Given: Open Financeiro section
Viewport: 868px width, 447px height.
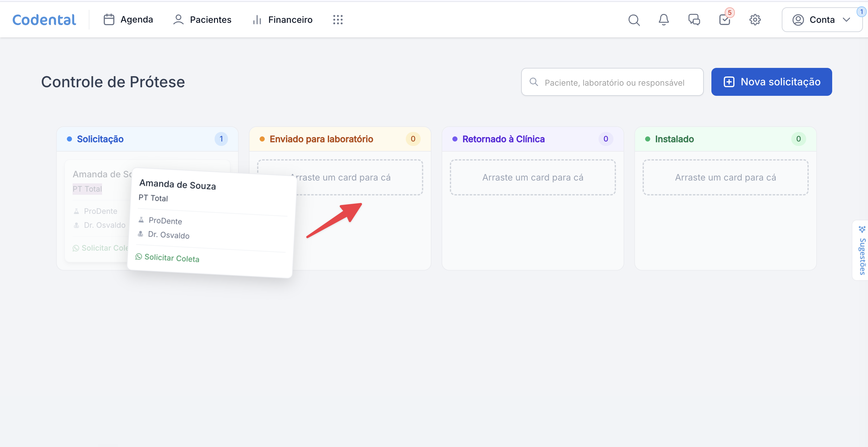Looking at the screenshot, I should coord(282,20).
